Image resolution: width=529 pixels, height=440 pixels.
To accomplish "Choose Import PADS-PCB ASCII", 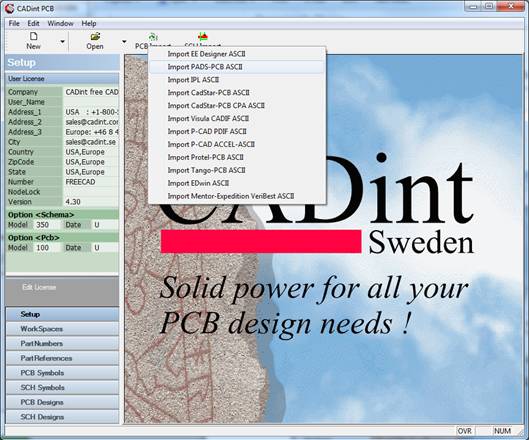I will [237, 67].
